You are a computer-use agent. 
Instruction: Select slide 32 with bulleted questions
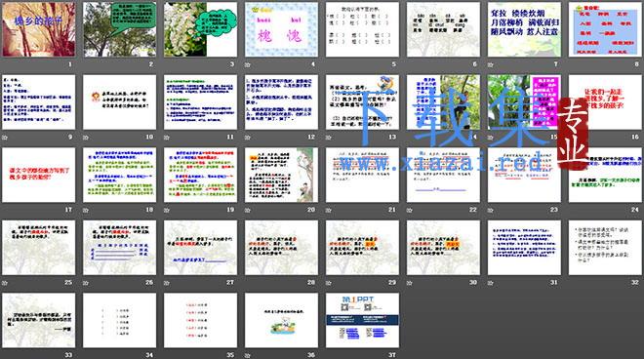coord(605,248)
